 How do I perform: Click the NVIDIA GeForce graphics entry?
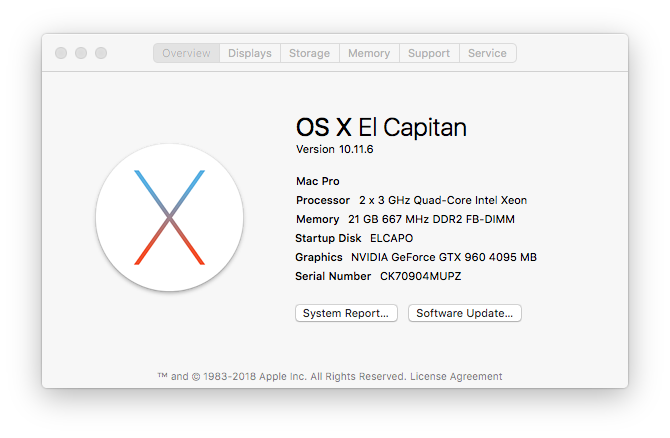pos(443,257)
